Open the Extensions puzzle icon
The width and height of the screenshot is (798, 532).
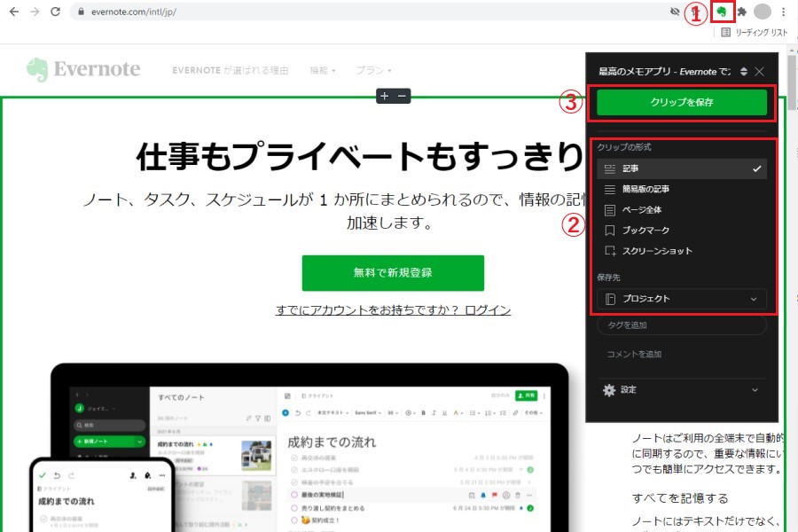[x=742, y=12]
